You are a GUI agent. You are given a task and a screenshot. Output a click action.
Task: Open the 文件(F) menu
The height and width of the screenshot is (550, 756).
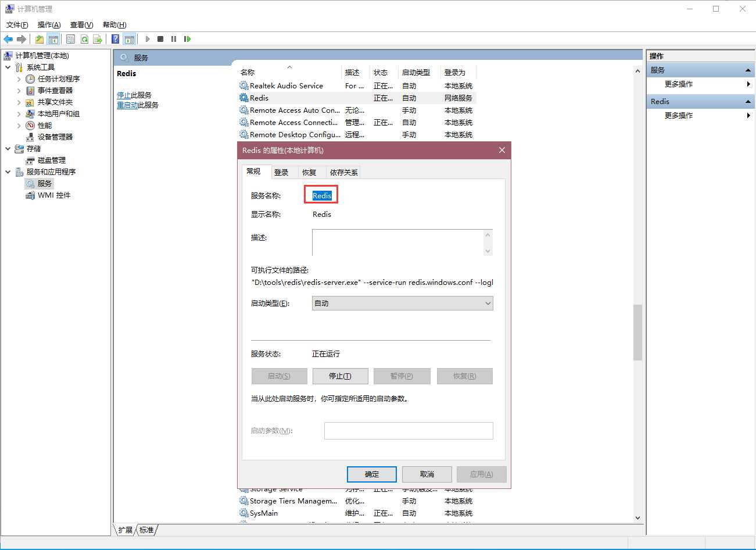click(17, 24)
